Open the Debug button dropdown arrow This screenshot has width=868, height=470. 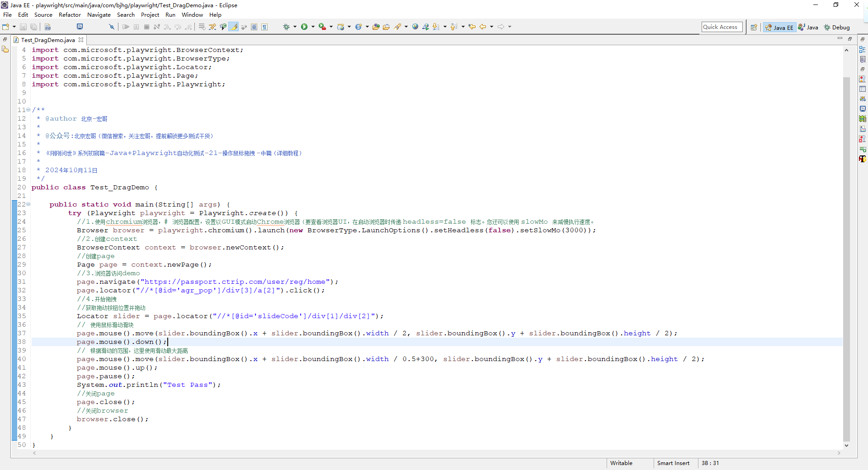point(295,27)
